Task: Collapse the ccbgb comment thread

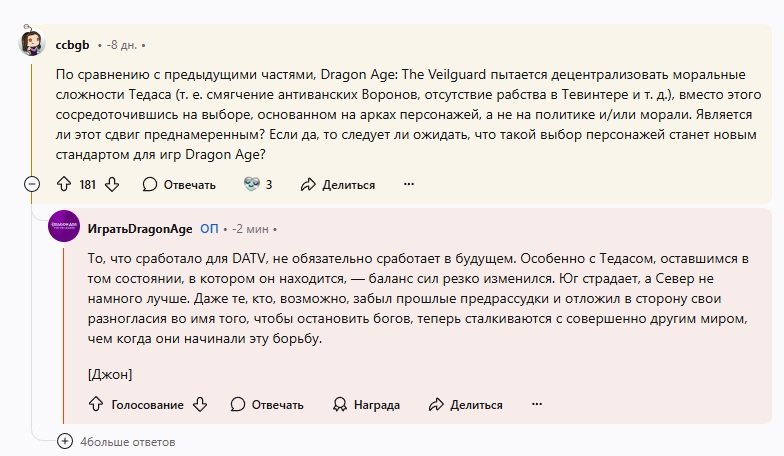Action: point(32,184)
